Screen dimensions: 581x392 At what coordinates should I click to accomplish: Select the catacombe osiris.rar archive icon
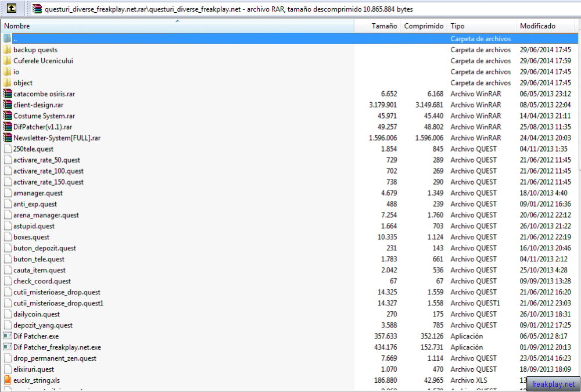coord(8,93)
